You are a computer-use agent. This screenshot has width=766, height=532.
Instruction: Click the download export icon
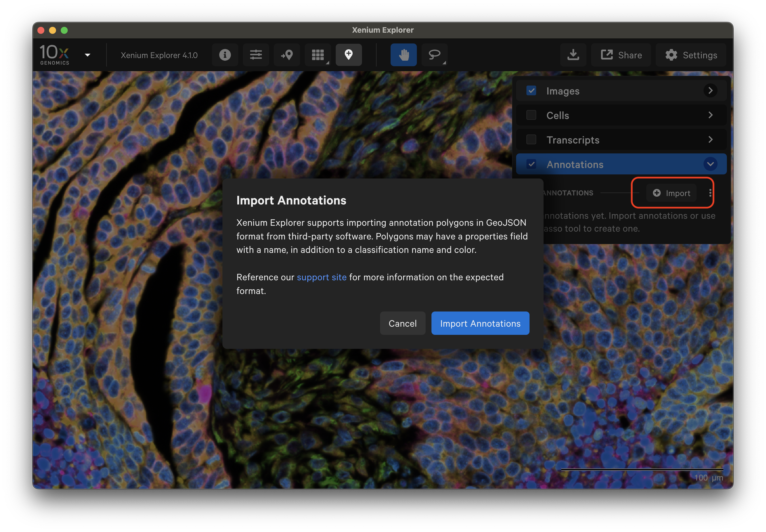pos(573,55)
